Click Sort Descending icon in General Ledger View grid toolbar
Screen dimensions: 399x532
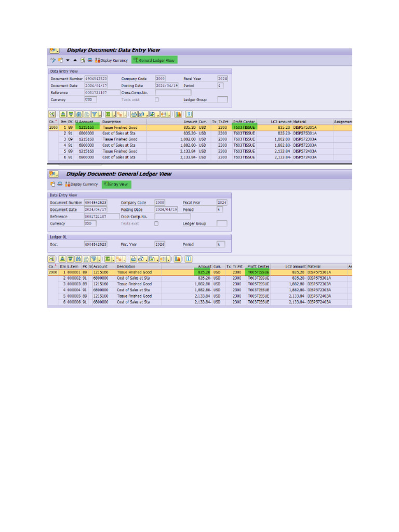tap(71, 259)
